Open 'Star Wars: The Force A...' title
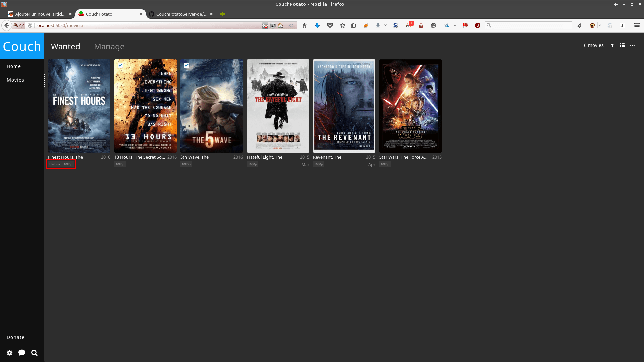Image resolution: width=644 pixels, height=362 pixels. tap(403, 157)
